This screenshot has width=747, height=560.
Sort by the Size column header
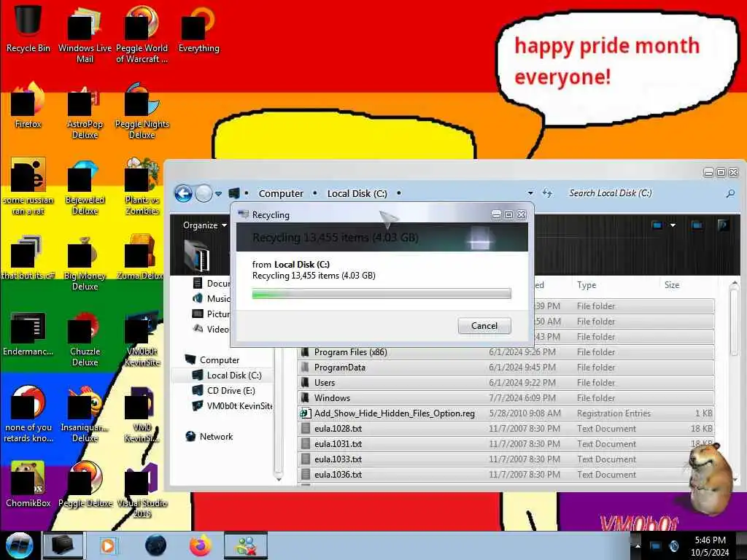tap(672, 285)
